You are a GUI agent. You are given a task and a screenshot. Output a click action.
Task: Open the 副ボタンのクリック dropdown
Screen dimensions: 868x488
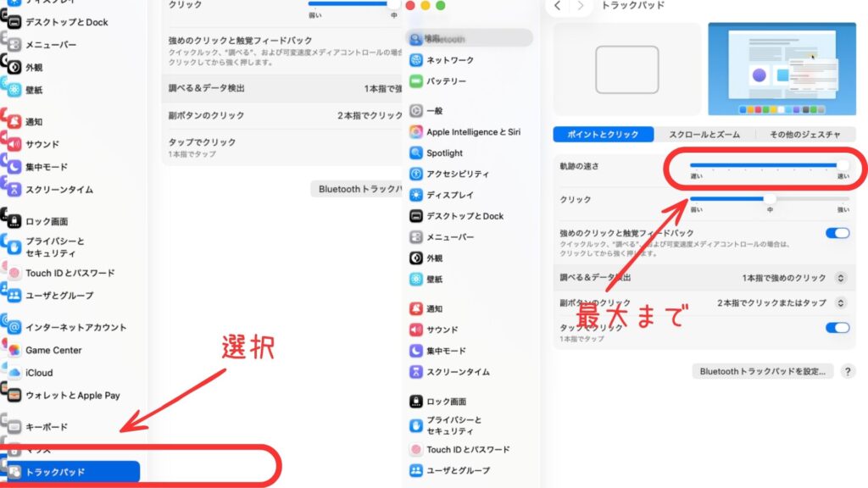click(838, 302)
